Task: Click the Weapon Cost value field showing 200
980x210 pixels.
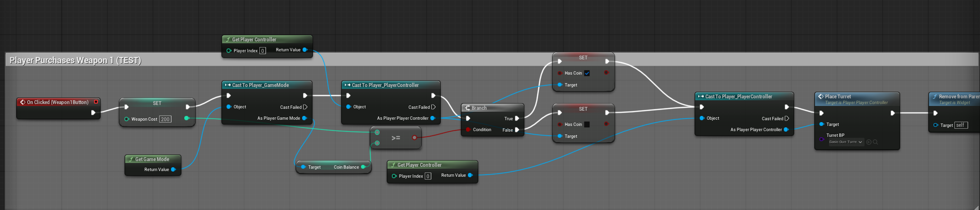Action: coord(165,119)
